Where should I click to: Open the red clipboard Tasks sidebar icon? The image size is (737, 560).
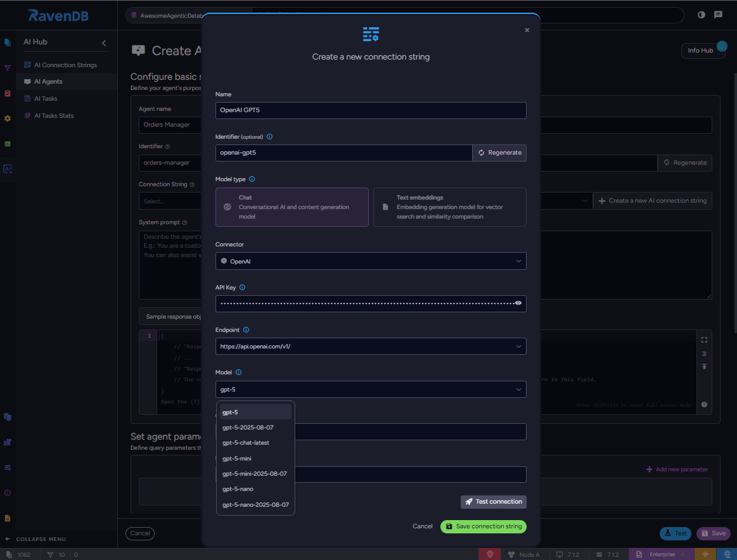pyautogui.click(x=8, y=94)
